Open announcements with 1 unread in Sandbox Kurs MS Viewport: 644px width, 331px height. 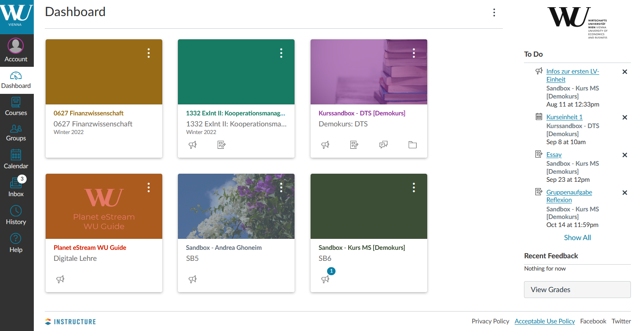[325, 279]
